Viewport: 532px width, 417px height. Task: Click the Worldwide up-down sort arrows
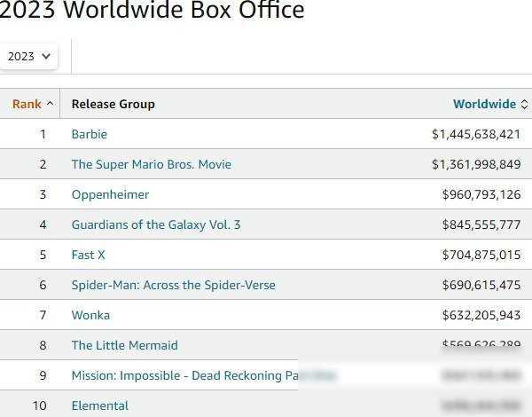tap(524, 105)
